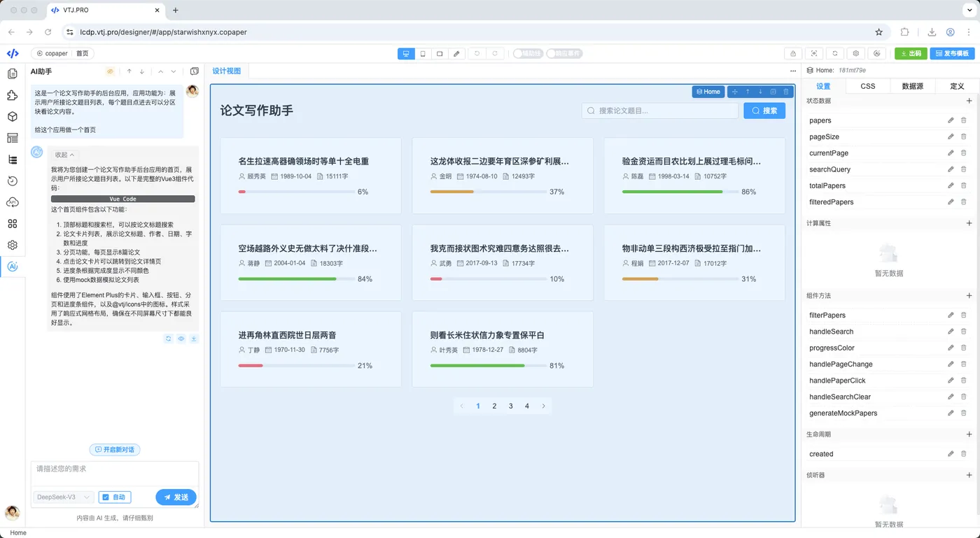Delete the generateMockPapers method

[x=964, y=413]
